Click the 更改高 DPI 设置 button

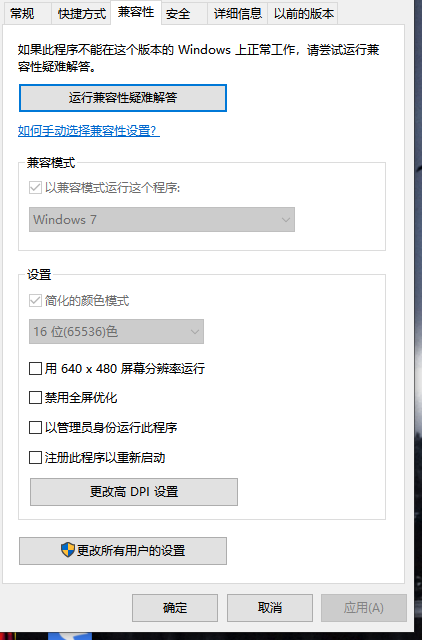pyautogui.click(x=134, y=492)
